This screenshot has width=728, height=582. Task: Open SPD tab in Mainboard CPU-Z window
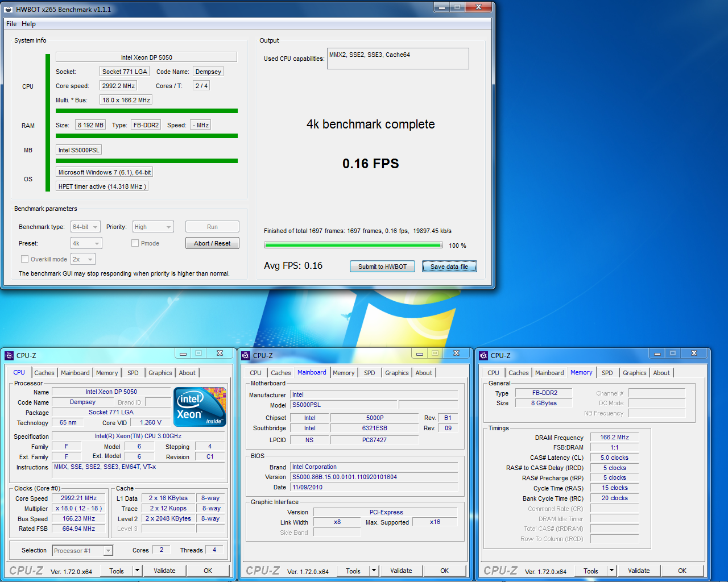click(x=370, y=373)
